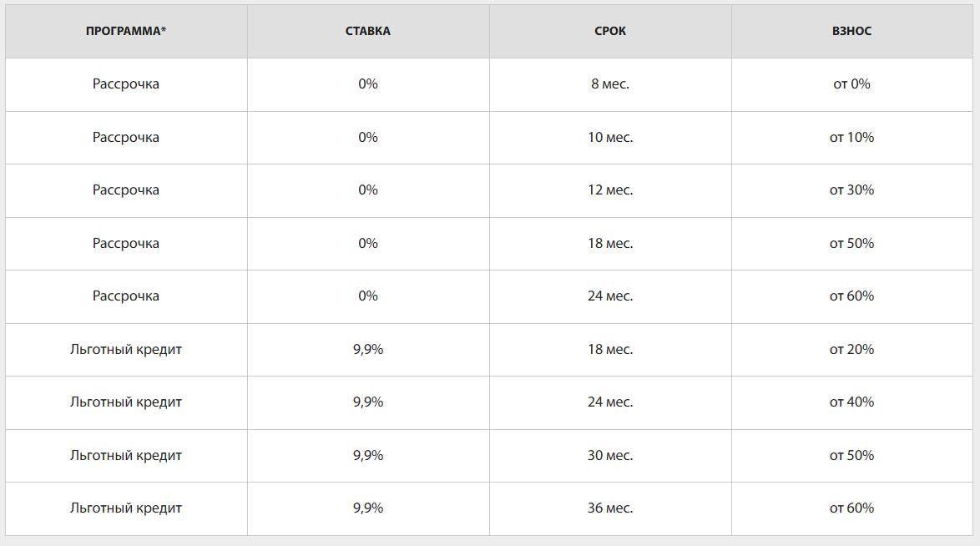The image size is (980, 546).
Task: Select the 36 мес. term cell
Action: click(610, 508)
